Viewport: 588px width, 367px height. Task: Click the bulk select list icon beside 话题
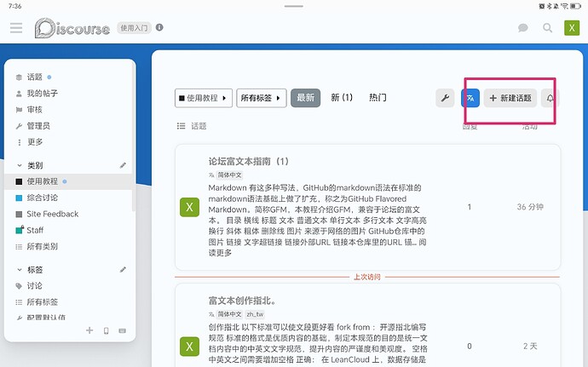(182, 126)
